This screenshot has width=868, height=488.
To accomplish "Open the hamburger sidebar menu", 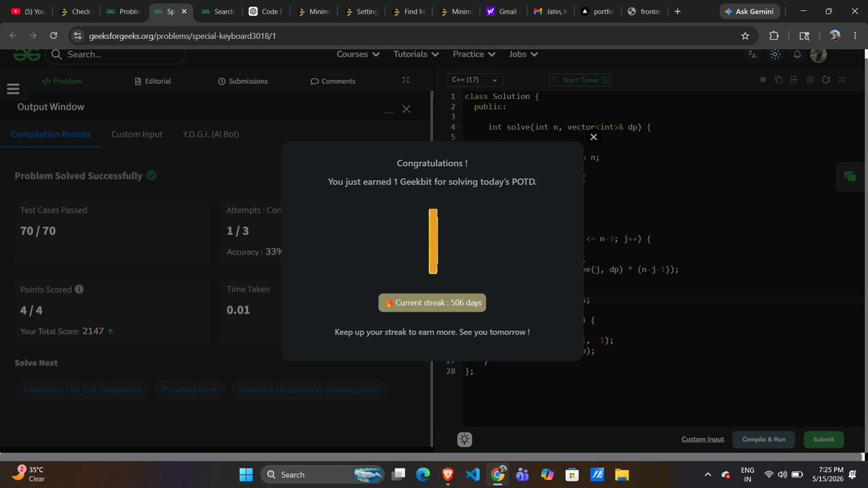I will 12,89.
